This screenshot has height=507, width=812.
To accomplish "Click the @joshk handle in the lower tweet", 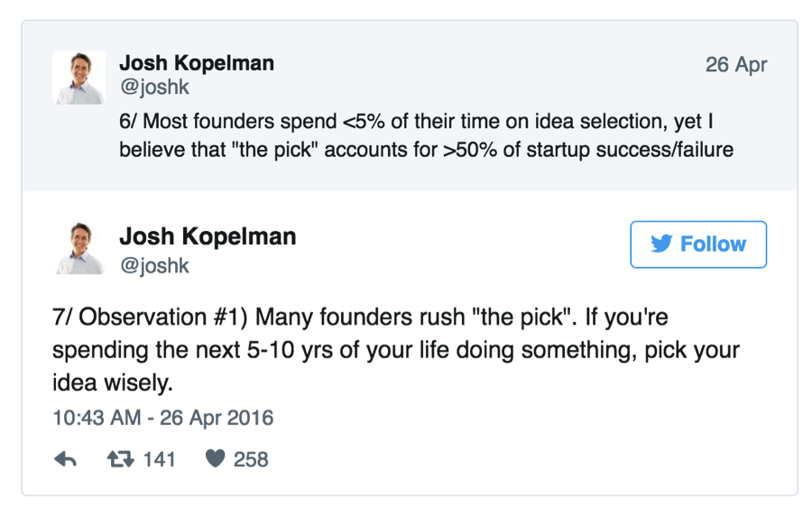I will pos(154,266).
